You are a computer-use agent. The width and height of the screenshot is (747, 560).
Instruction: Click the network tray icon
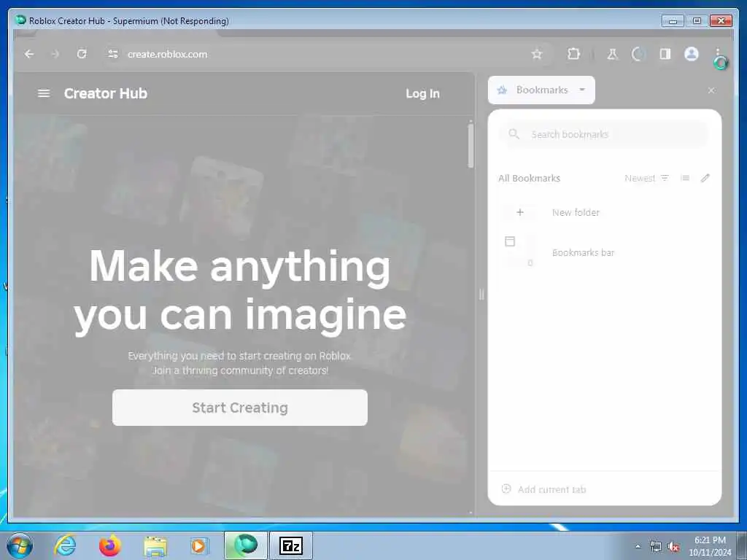[x=656, y=546]
